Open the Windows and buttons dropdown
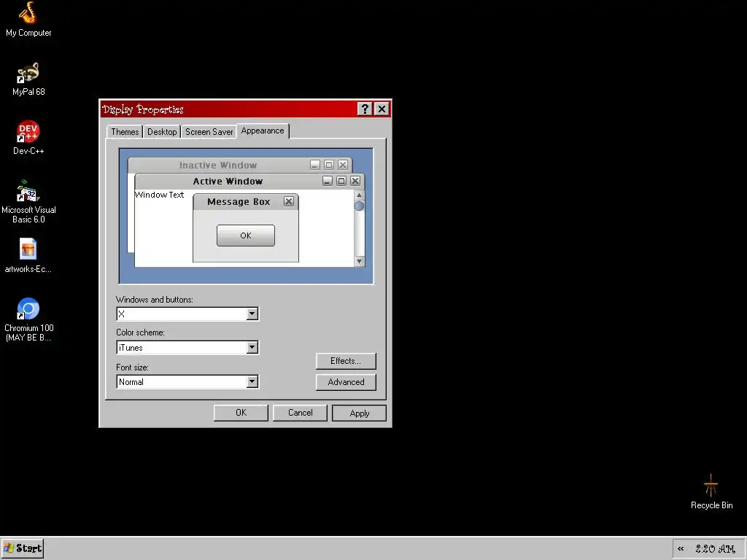 click(252, 314)
